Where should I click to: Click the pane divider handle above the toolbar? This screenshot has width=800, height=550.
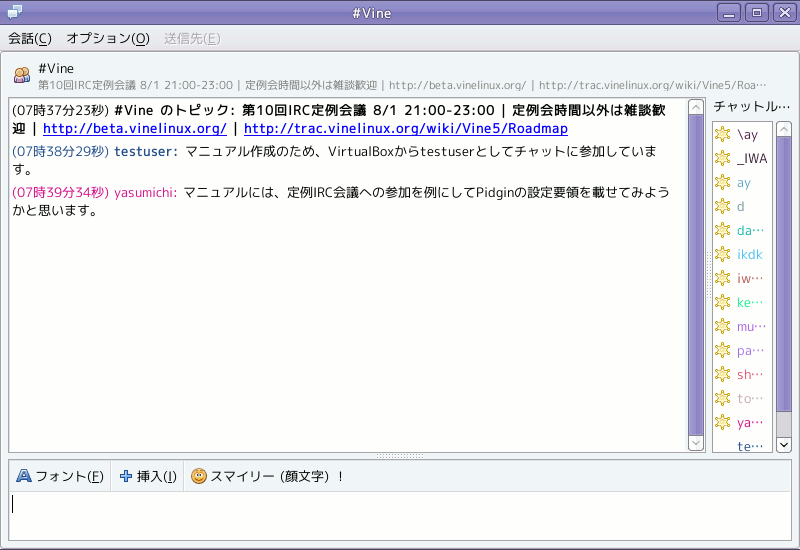[x=400, y=456]
